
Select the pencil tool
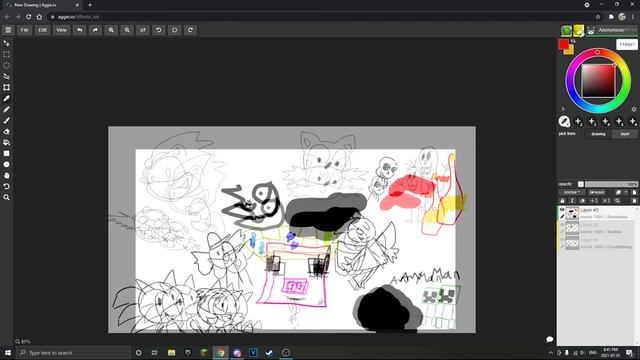pos(7,109)
